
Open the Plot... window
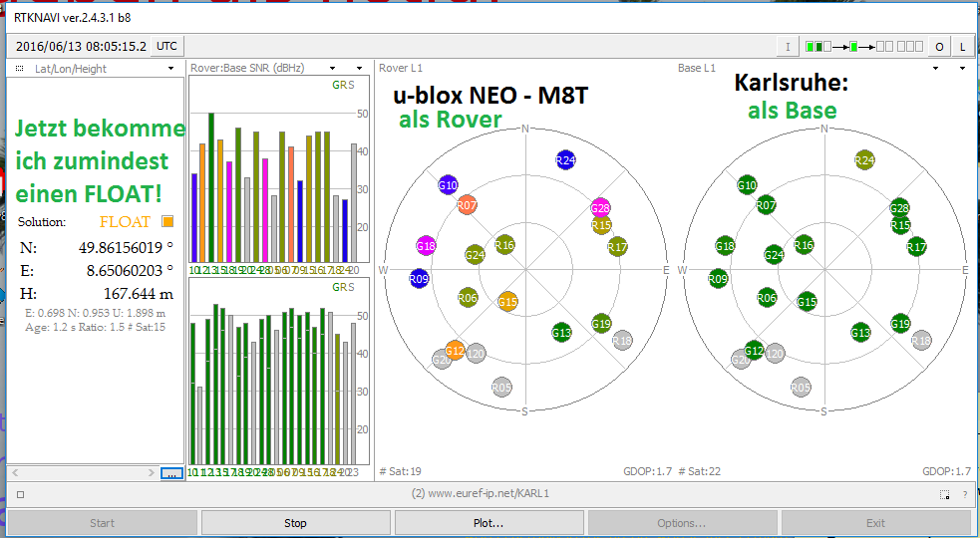[x=489, y=522]
